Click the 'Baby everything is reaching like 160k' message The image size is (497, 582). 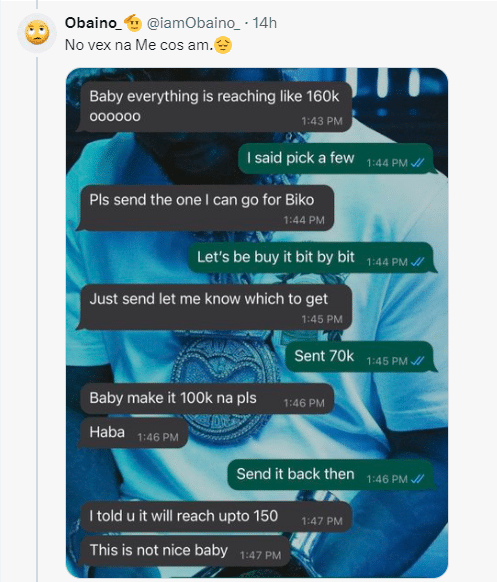coord(216,107)
